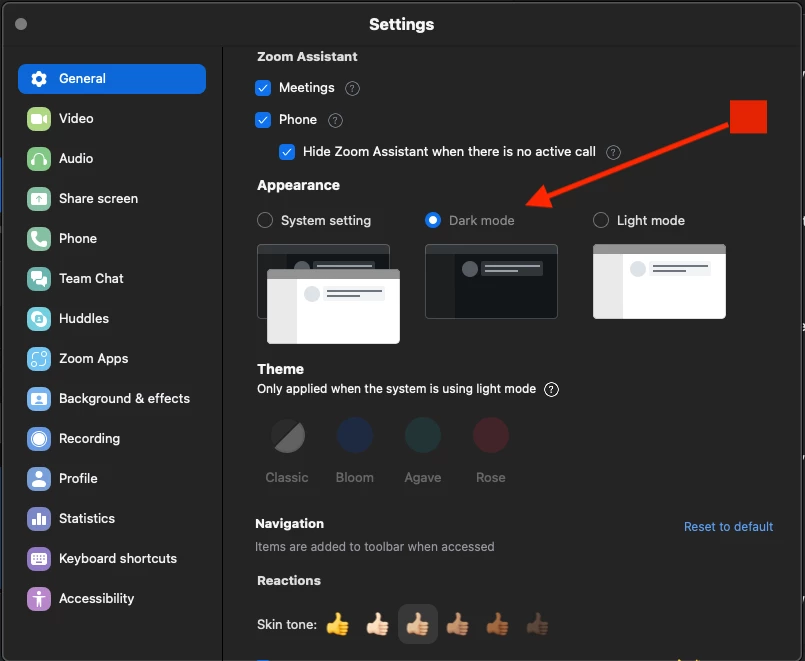This screenshot has width=805, height=661.
Task: Go to Share screen settings
Action: point(112,199)
